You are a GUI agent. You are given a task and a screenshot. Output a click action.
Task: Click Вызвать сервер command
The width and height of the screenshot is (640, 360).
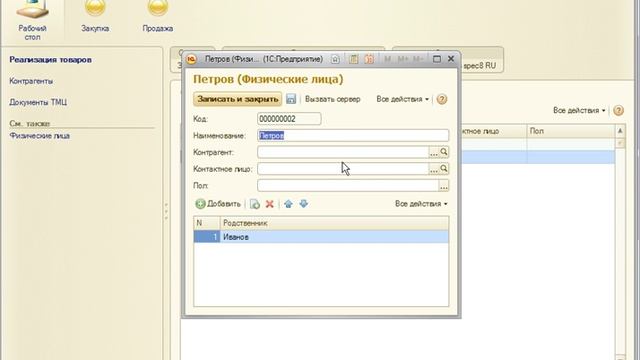pos(333,99)
